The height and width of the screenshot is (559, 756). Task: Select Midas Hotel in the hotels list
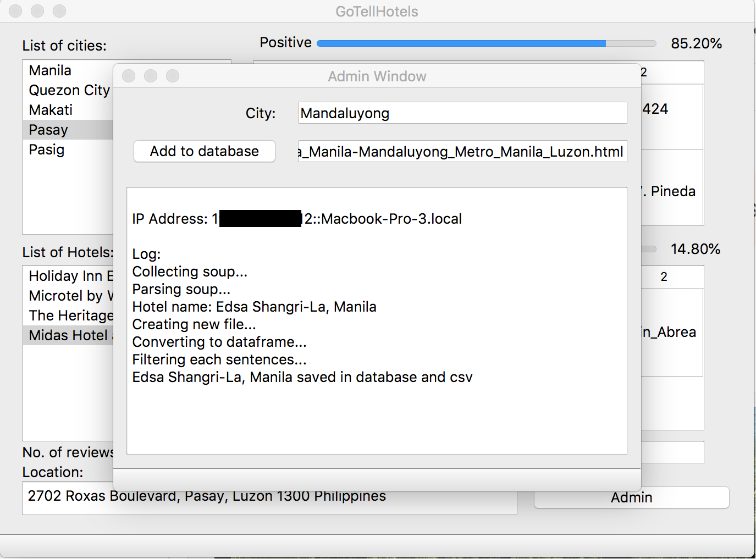click(x=68, y=335)
